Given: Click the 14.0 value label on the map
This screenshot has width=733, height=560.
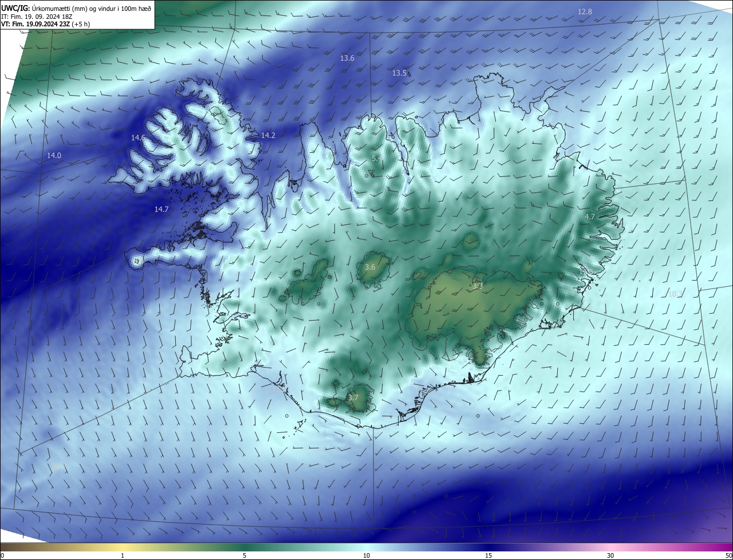Looking at the screenshot, I should coord(54,155).
